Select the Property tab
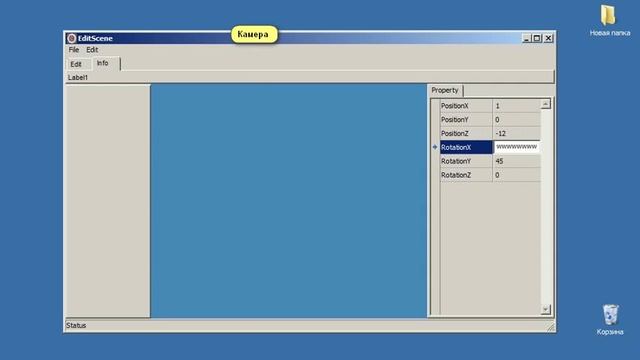 point(445,90)
